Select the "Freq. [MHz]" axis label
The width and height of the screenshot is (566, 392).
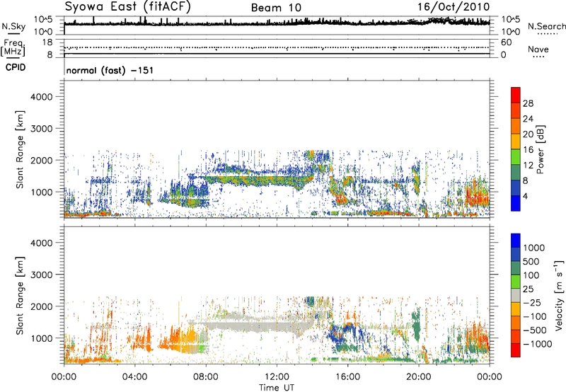[x=13, y=48]
